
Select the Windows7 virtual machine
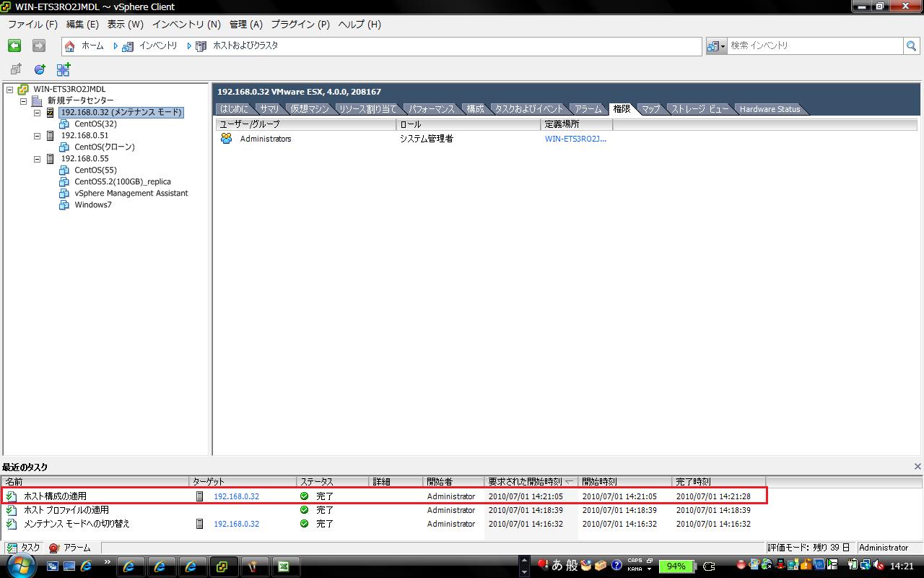[93, 204]
